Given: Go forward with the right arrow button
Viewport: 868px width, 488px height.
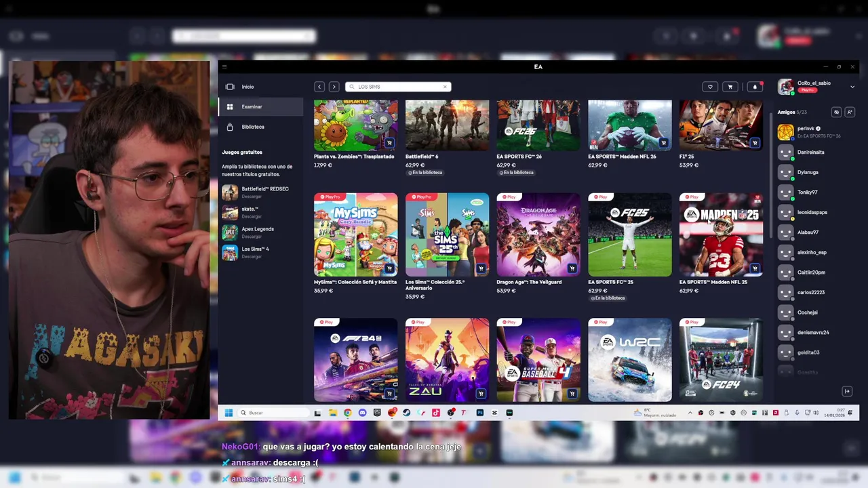Looking at the screenshot, I should (x=334, y=87).
